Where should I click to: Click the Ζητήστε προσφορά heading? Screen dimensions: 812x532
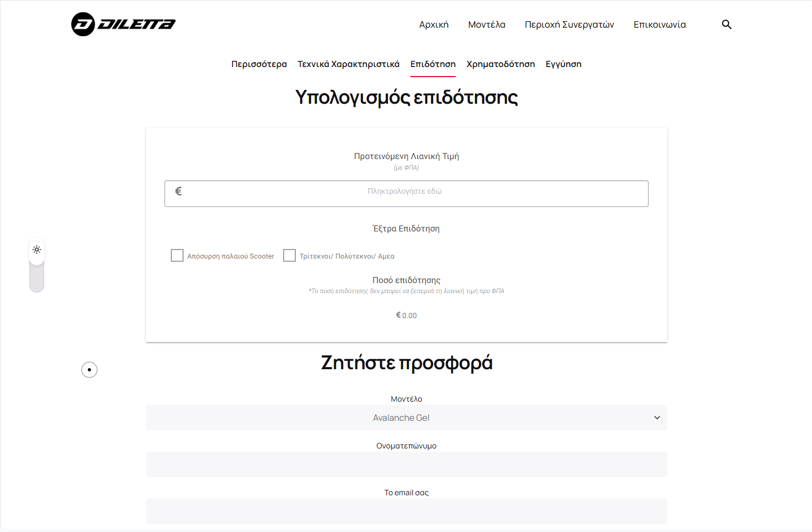click(407, 363)
